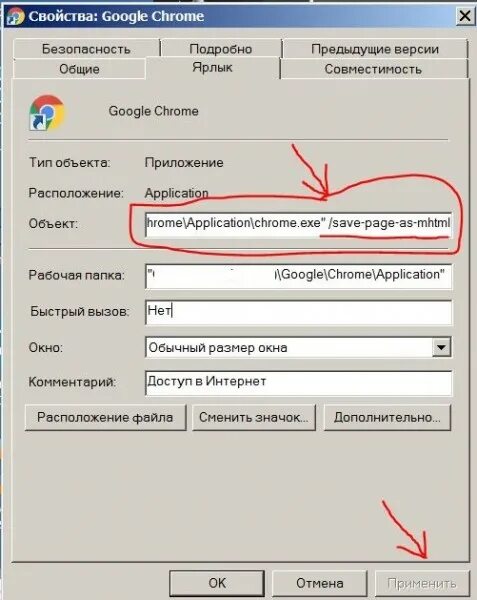Click the Сменить значок button
Image resolution: width=477 pixels, height=600 pixels.
click(254, 417)
